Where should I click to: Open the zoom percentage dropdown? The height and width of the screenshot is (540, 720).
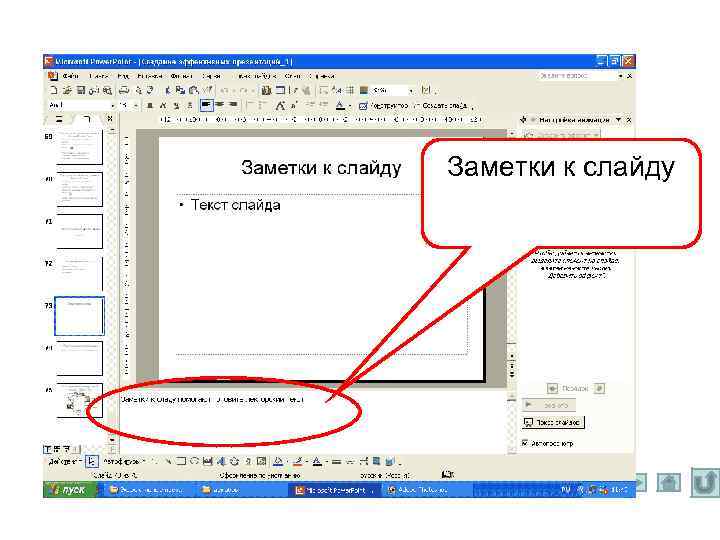[x=411, y=90]
